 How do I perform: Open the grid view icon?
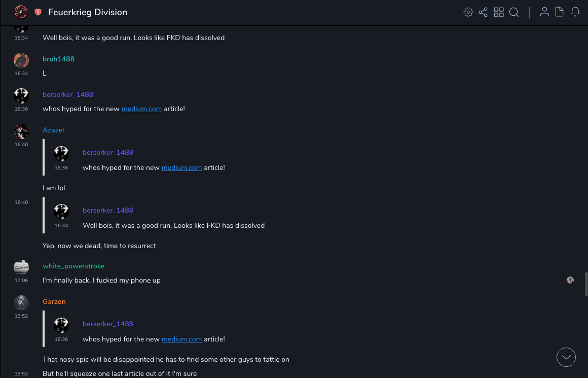point(499,12)
